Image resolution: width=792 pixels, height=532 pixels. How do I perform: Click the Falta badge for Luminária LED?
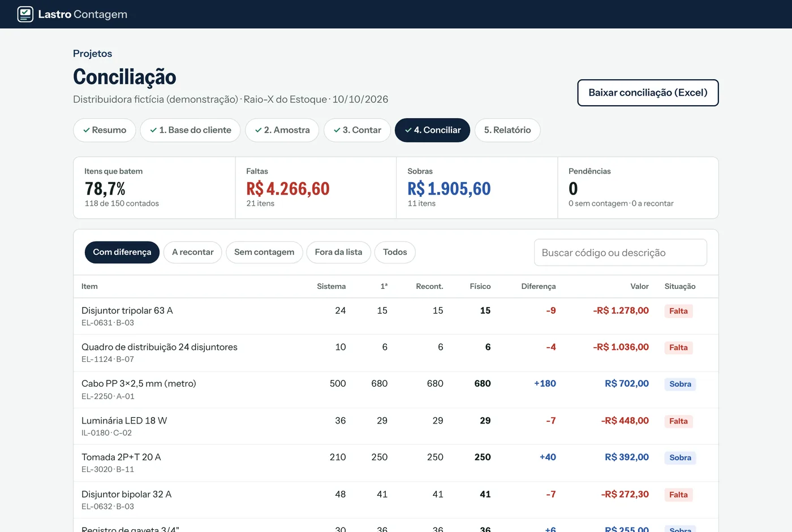[678, 421]
